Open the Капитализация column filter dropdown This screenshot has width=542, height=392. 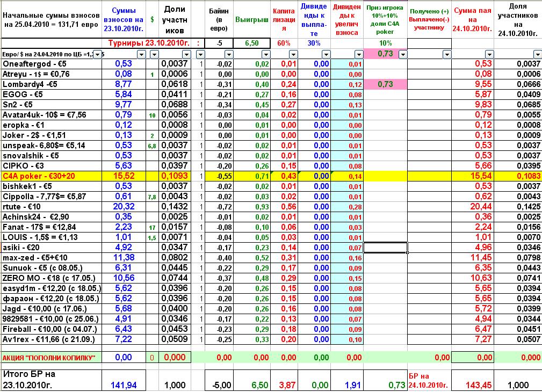293,54
